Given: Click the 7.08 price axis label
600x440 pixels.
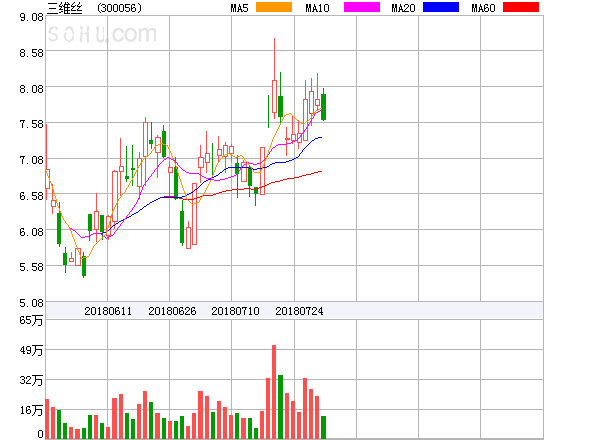Looking at the screenshot, I should pyautogui.click(x=31, y=160).
